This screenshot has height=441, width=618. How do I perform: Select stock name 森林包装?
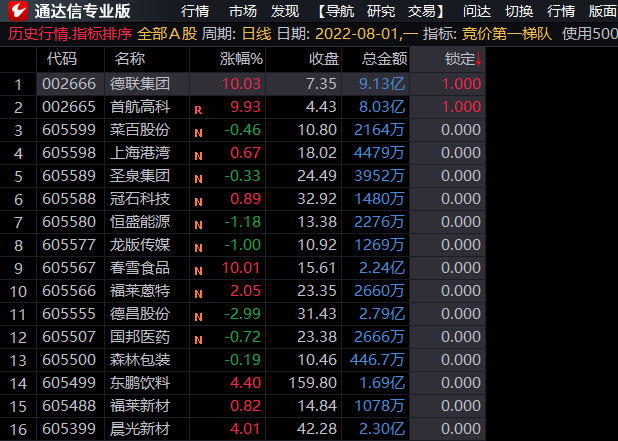[x=140, y=360]
